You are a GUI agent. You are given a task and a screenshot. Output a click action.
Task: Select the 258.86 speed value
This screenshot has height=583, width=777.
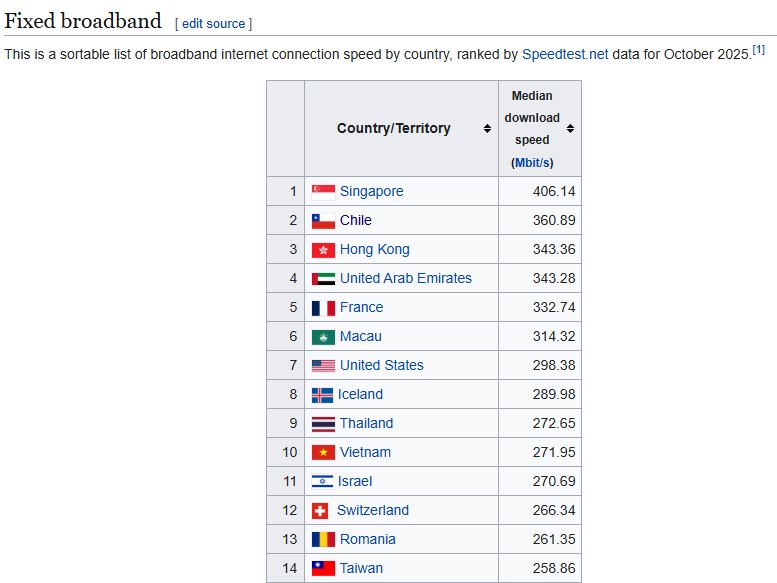pos(554,568)
